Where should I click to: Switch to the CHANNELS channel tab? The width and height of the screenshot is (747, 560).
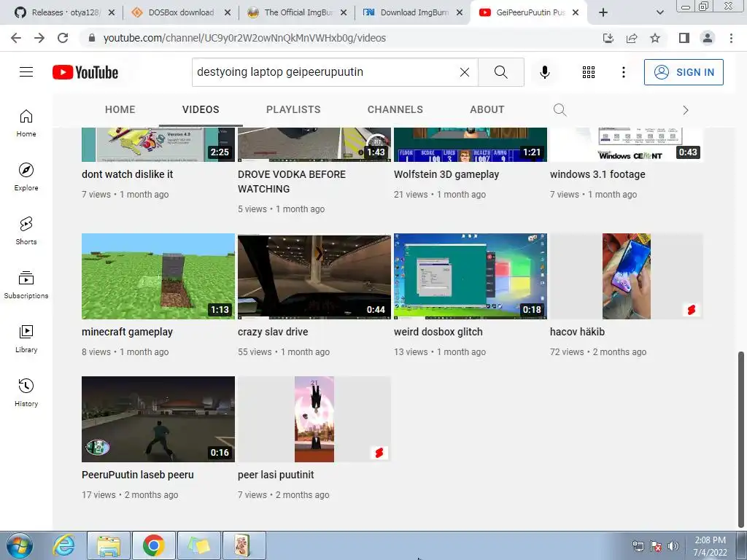click(395, 109)
